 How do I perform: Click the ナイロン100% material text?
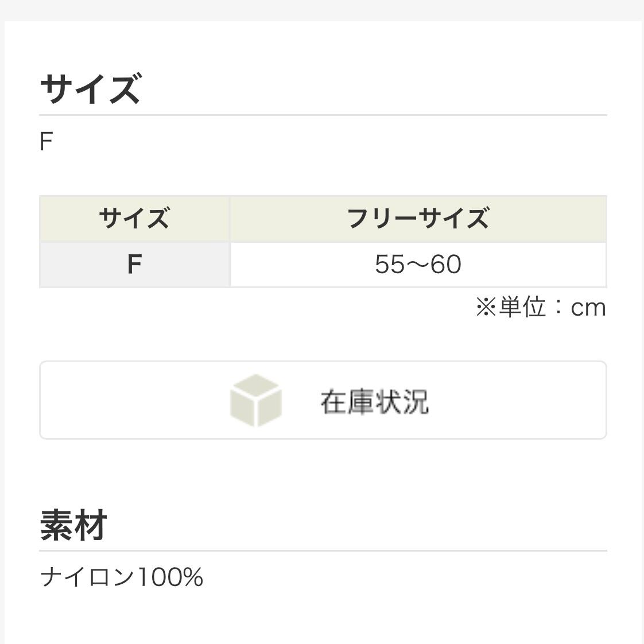pos(122,577)
